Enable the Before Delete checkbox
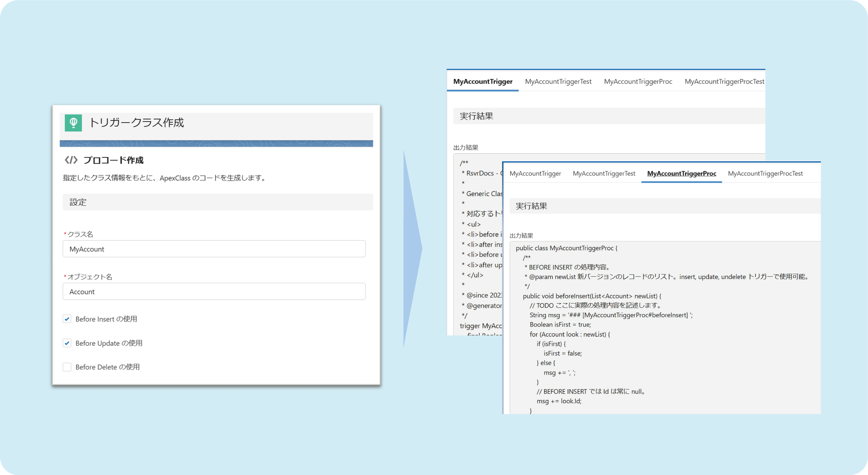Image resolution: width=868 pixels, height=475 pixels. point(67,367)
